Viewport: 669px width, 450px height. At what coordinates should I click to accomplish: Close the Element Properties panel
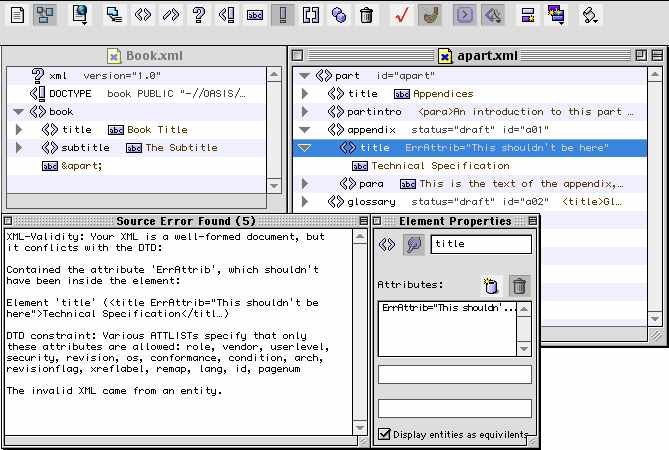pyautogui.click(x=377, y=221)
